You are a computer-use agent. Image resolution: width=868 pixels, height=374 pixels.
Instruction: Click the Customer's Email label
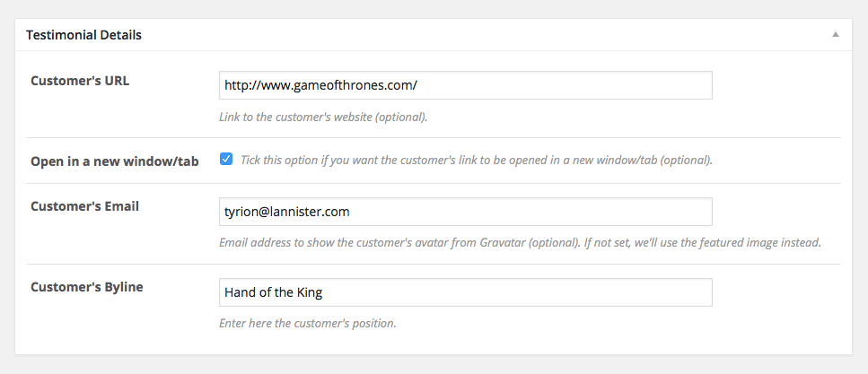click(x=84, y=206)
